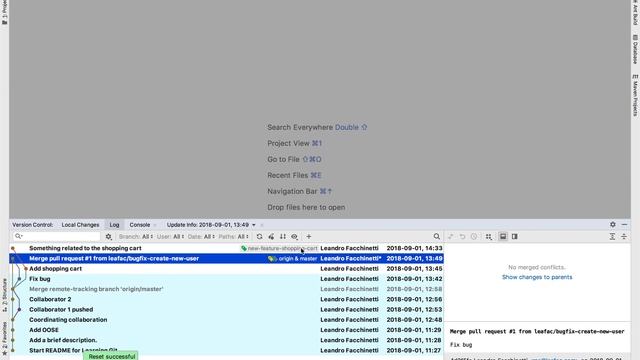Screen dimensions: 640x360
Task: Select the 'Collaborator 2' commit
Action: point(227,299)
